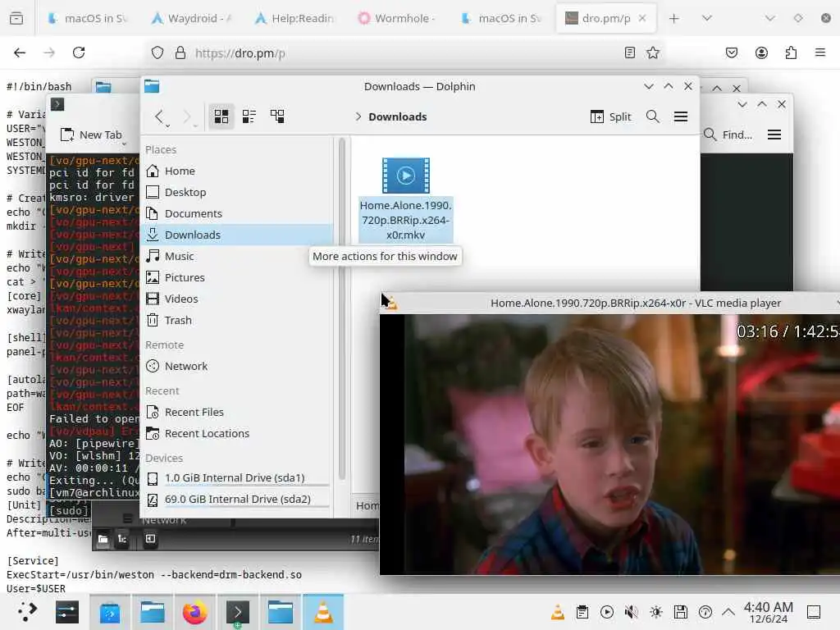This screenshot has height=630, width=840.
Task: Open clipboard tray icon
Action: tap(582, 612)
